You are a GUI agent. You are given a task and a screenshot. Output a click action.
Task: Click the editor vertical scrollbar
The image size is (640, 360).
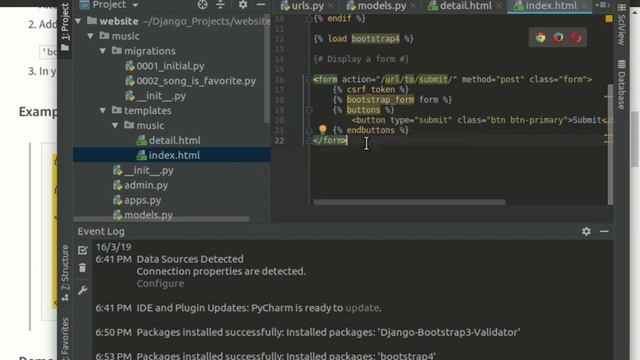(610, 144)
